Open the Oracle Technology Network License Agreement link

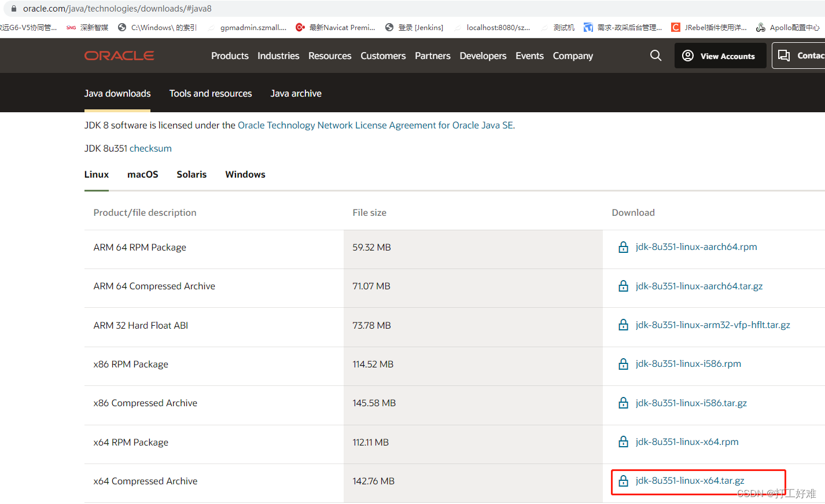(375, 125)
